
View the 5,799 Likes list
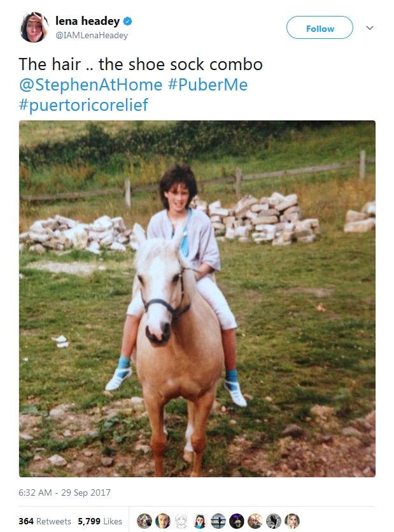100,521
